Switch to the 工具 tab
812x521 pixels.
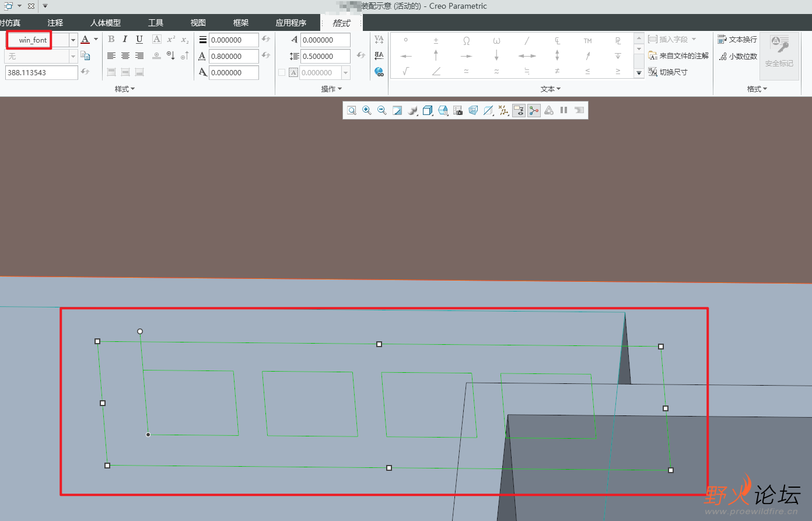pyautogui.click(x=156, y=23)
